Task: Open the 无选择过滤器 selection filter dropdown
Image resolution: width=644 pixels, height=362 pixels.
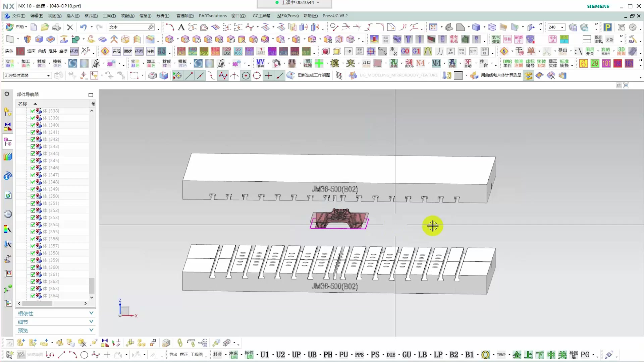Action: tap(48, 76)
